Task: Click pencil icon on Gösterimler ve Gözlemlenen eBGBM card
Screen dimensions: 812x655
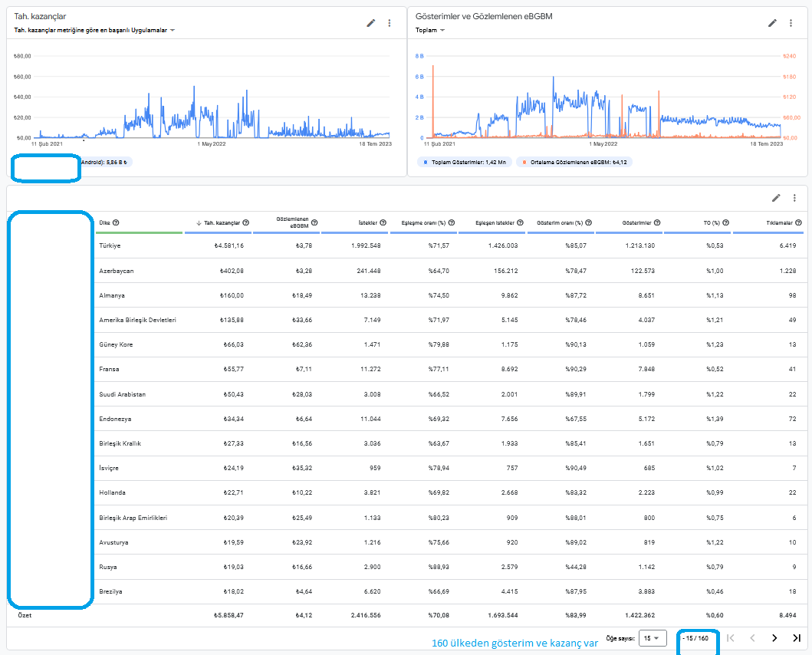Action: pyautogui.click(x=772, y=23)
